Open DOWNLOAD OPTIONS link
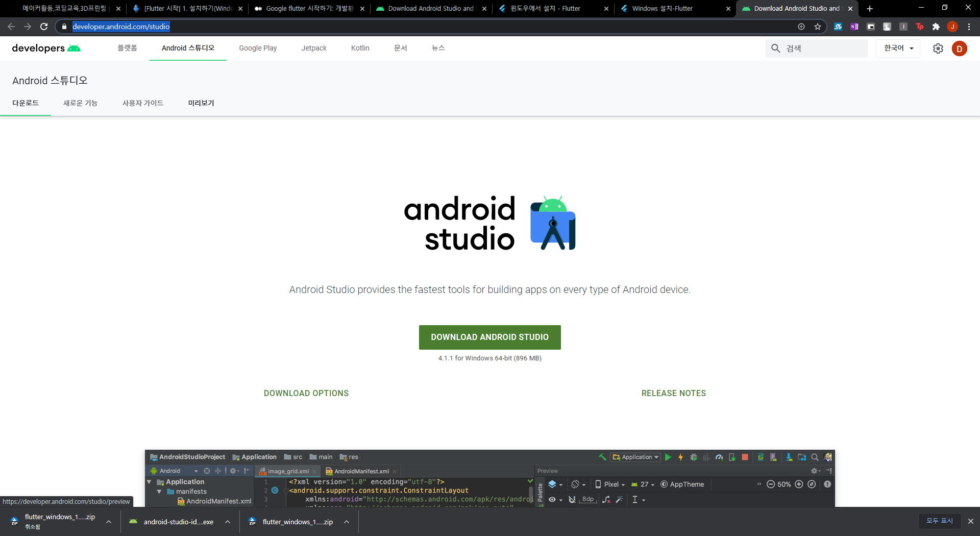 coord(306,393)
